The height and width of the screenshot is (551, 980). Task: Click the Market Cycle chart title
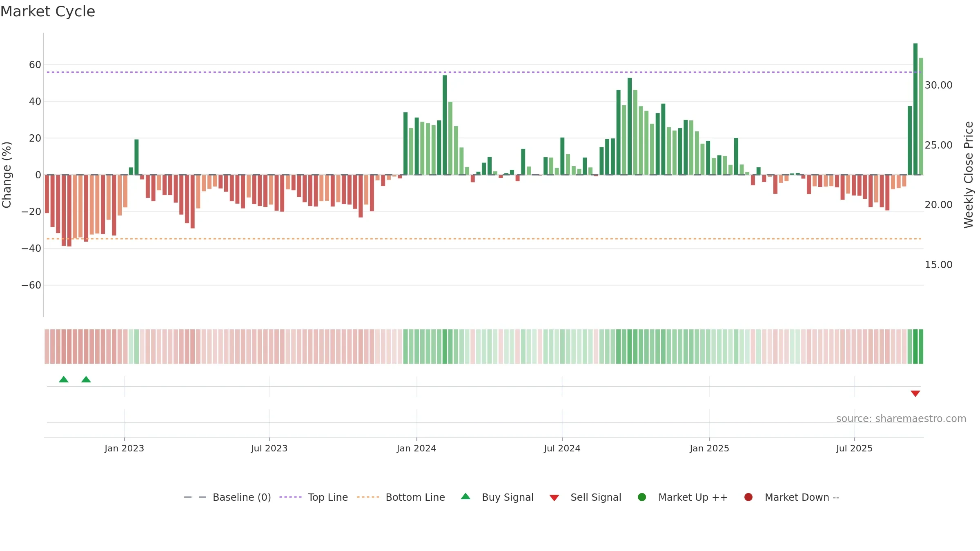click(x=48, y=11)
